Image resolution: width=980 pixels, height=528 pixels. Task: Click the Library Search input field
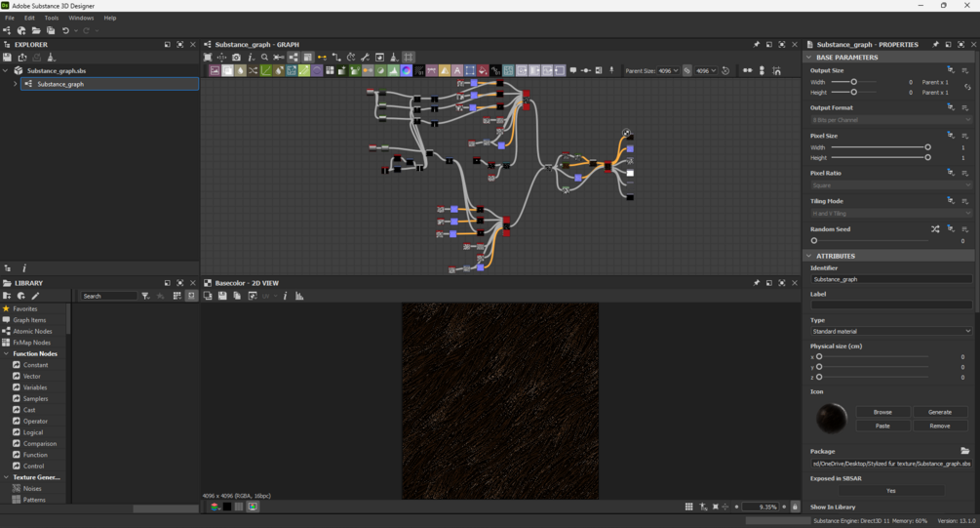[x=108, y=296]
